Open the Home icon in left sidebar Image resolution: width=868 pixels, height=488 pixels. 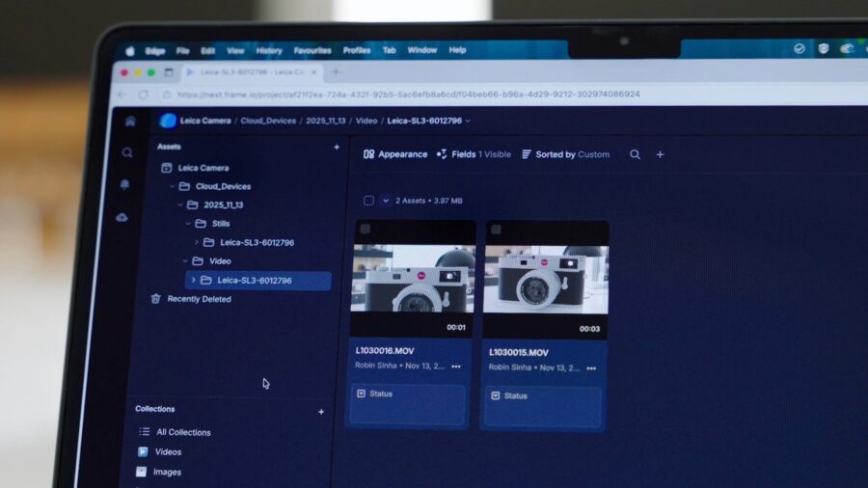[130, 122]
